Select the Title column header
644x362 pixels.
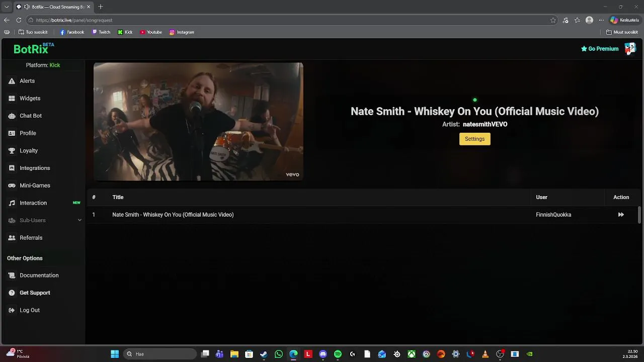point(118,197)
